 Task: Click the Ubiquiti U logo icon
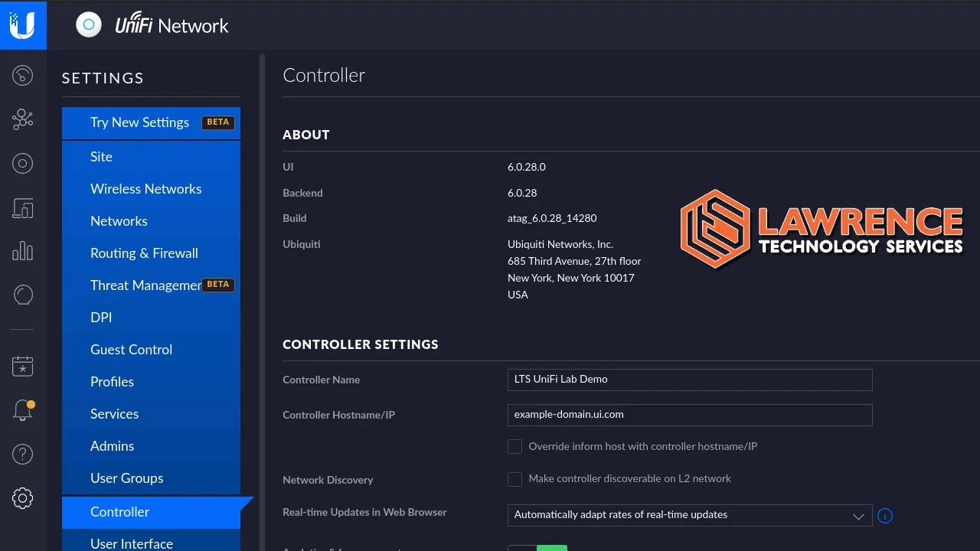click(x=23, y=24)
